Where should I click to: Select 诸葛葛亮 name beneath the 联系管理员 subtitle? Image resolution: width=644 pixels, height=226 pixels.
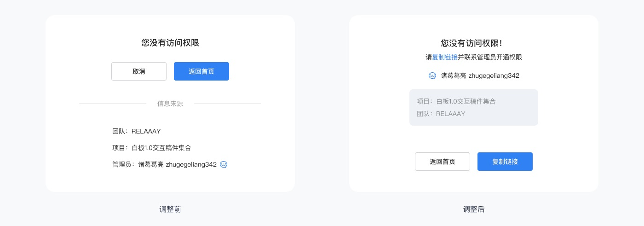[454, 75]
